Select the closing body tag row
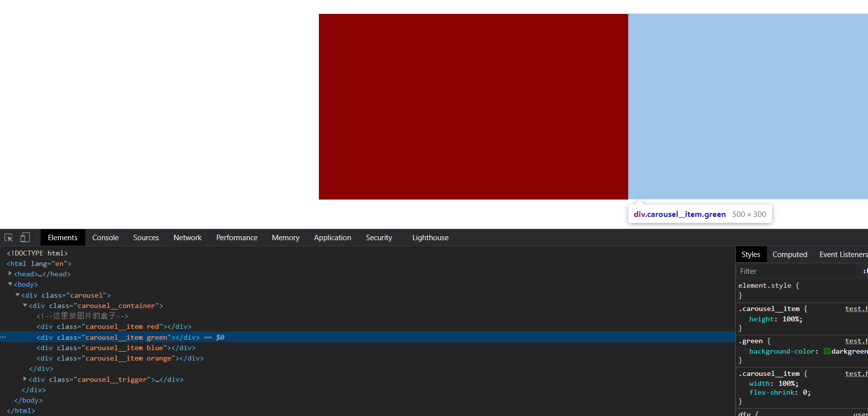The width and height of the screenshot is (868, 416). (x=367, y=400)
